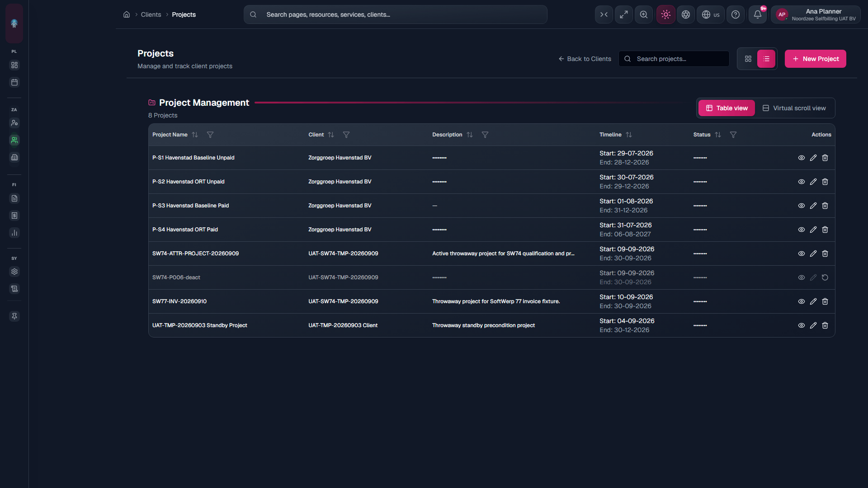The height and width of the screenshot is (488, 868).
Task: Click the New Project button
Action: [x=816, y=59]
